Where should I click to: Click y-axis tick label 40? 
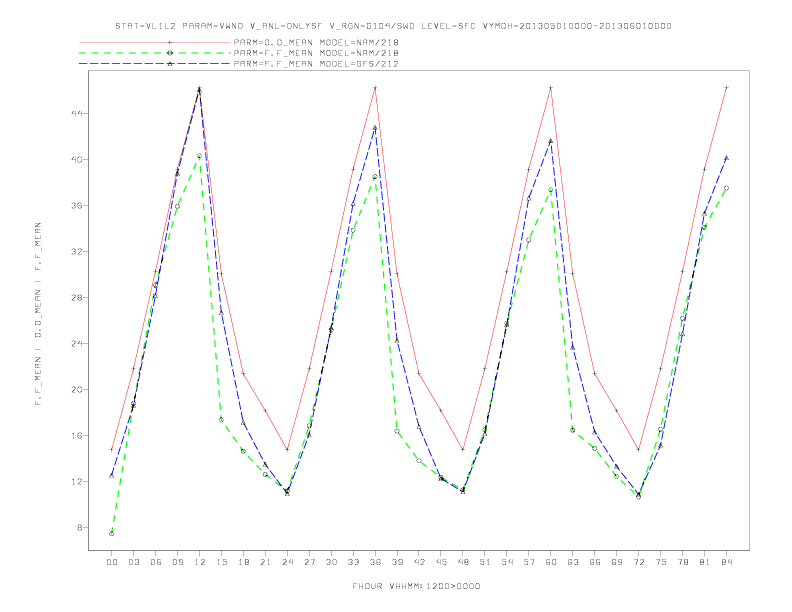(x=76, y=160)
